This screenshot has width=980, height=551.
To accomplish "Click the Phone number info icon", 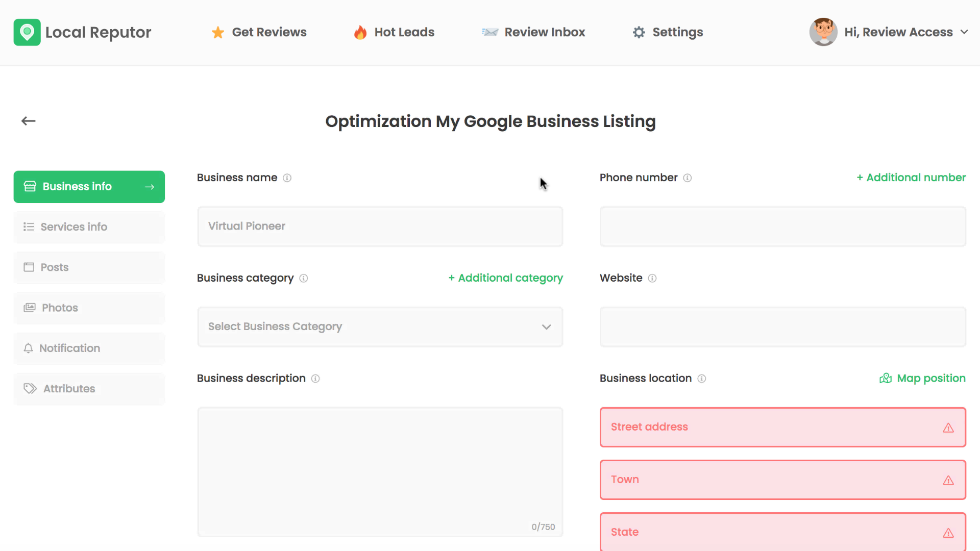I will (x=688, y=178).
